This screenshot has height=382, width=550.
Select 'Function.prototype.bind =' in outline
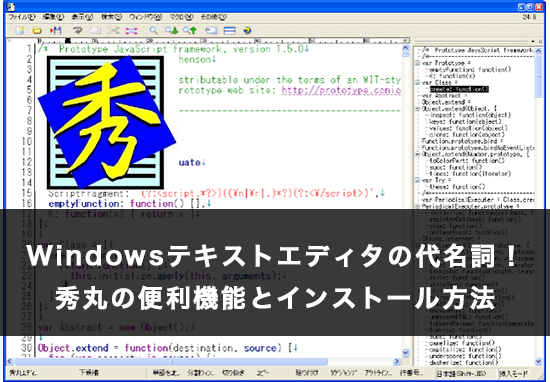pyautogui.click(x=462, y=141)
